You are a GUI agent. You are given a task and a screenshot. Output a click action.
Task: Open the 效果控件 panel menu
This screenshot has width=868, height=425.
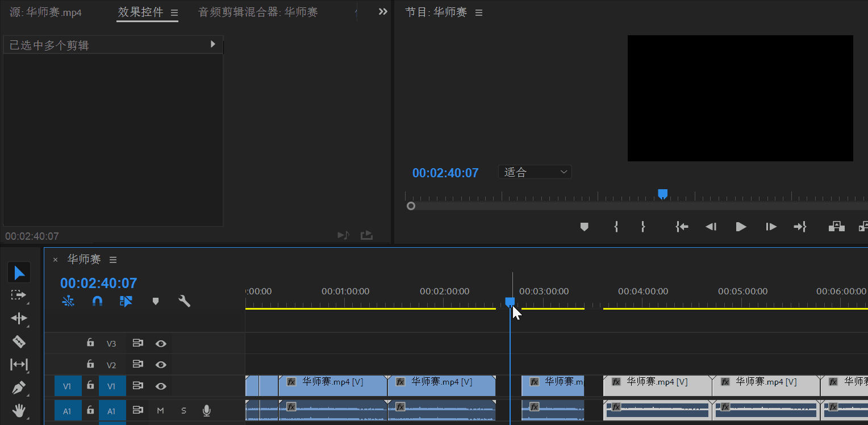(174, 13)
